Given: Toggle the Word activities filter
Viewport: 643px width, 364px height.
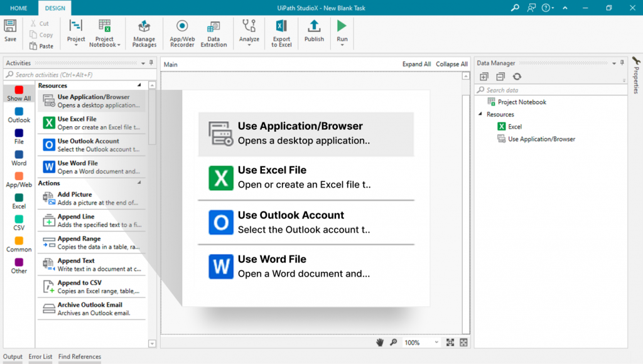Looking at the screenshot, I should pyautogui.click(x=19, y=158).
